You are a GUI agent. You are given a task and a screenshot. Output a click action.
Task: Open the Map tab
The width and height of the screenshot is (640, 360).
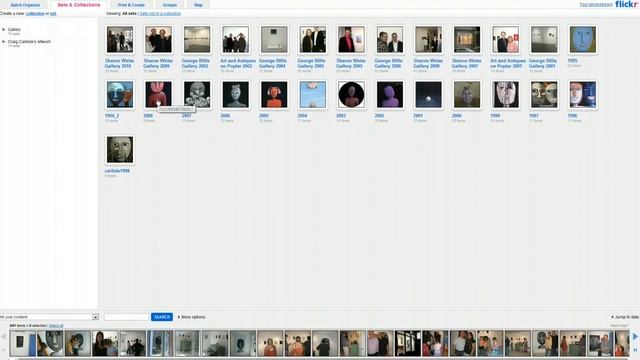[x=198, y=5]
